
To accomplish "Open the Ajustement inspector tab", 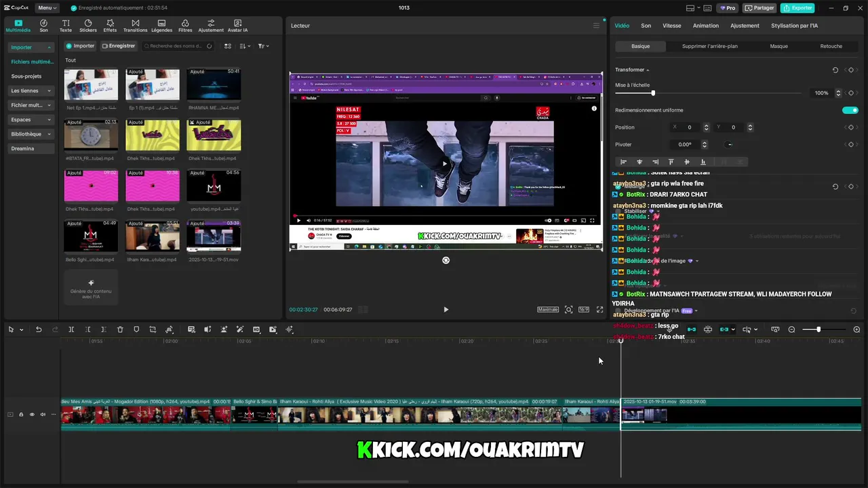I will 745,26.
